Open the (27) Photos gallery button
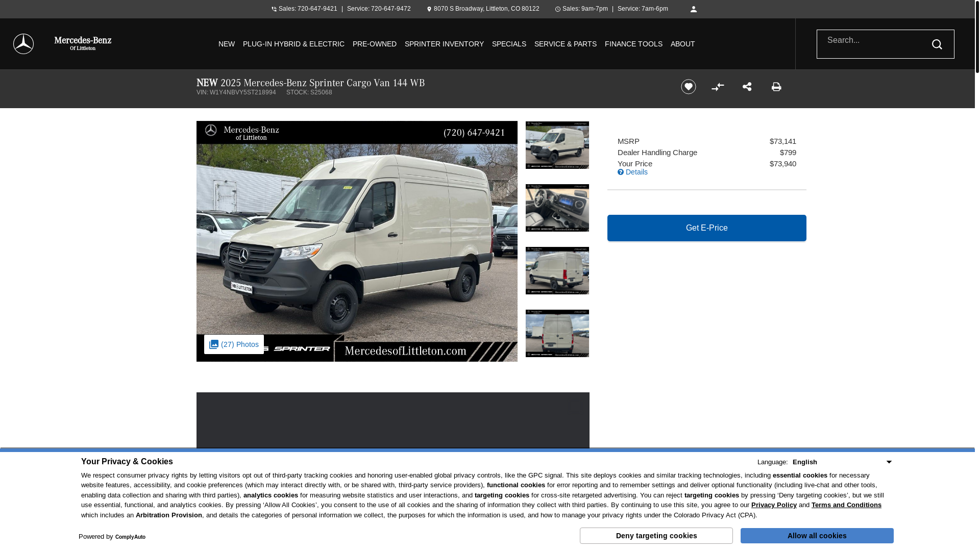980x551 pixels. (234, 344)
